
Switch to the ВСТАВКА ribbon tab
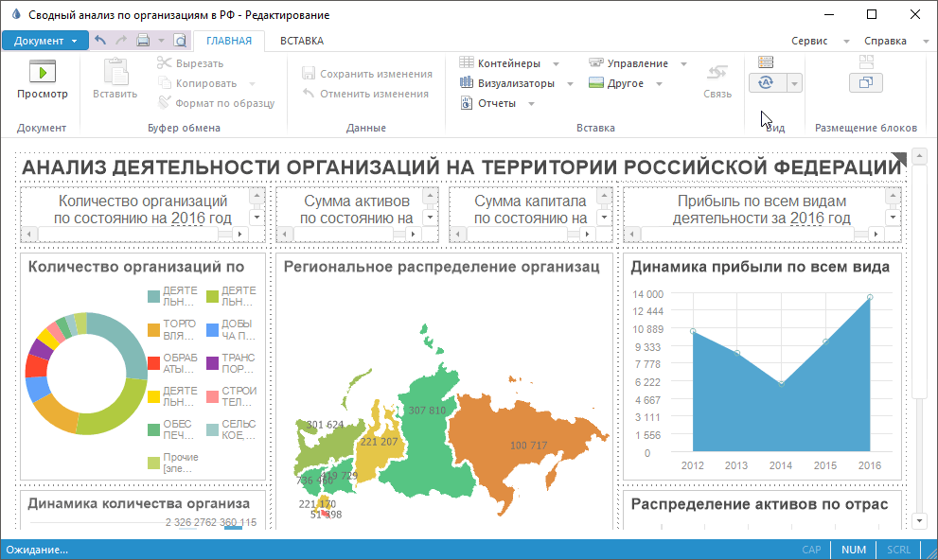pyautogui.click(x=301, y=41)
